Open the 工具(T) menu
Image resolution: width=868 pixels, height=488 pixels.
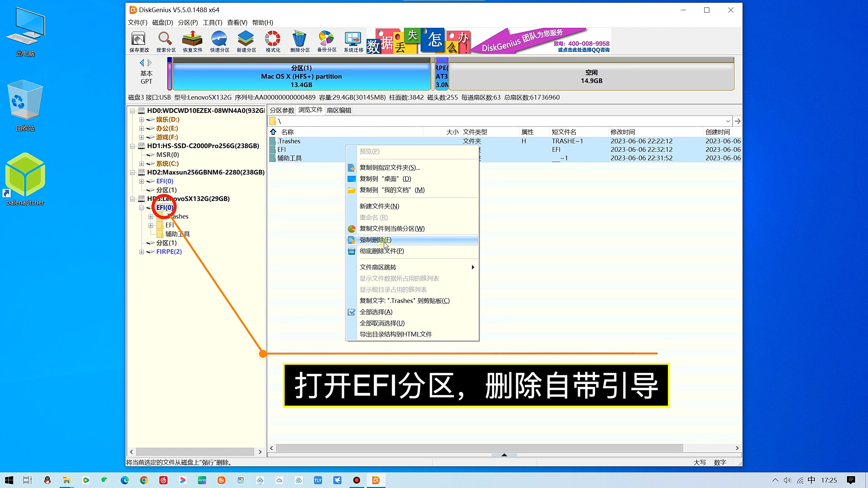pos(212,22)
